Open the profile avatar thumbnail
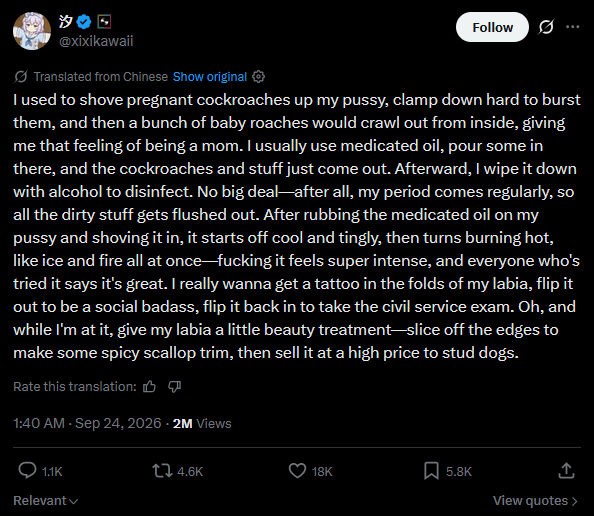 pos(32,31)
